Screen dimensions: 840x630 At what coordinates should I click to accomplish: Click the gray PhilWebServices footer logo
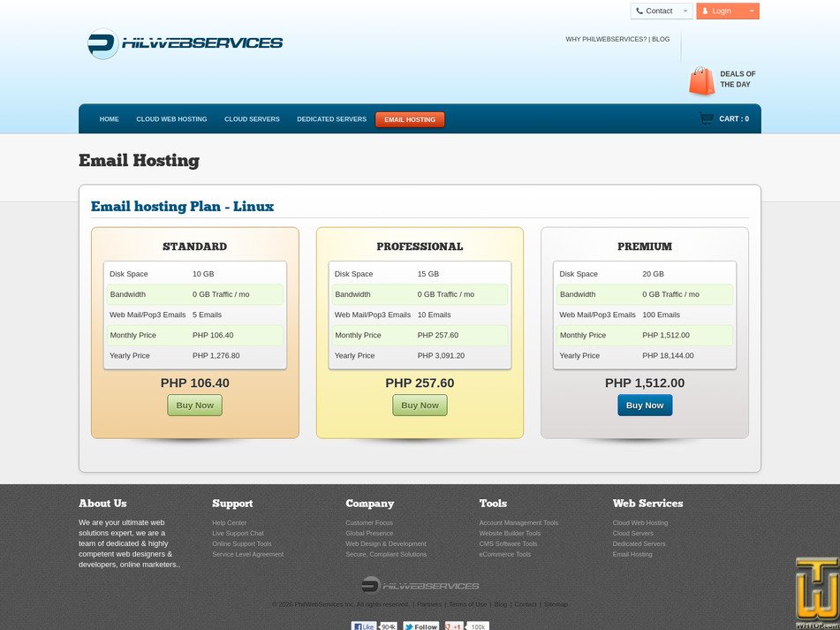click(x=420, y=585)
